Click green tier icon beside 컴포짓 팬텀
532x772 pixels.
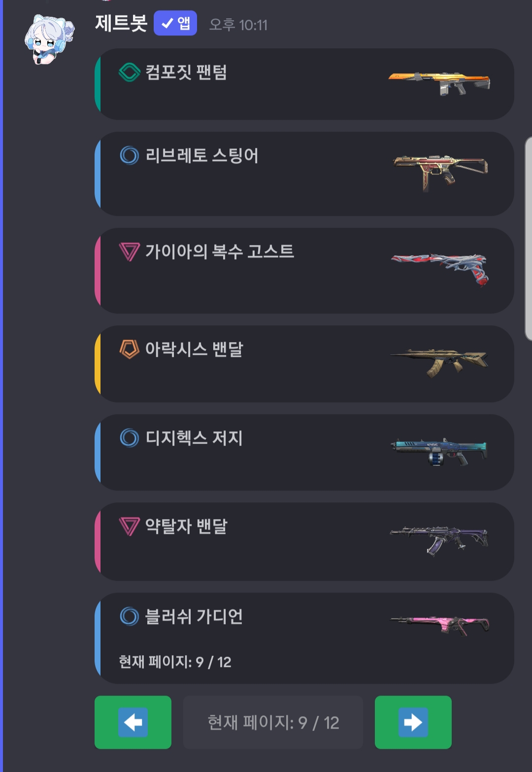pyautogui.click(x=130, y=72)
